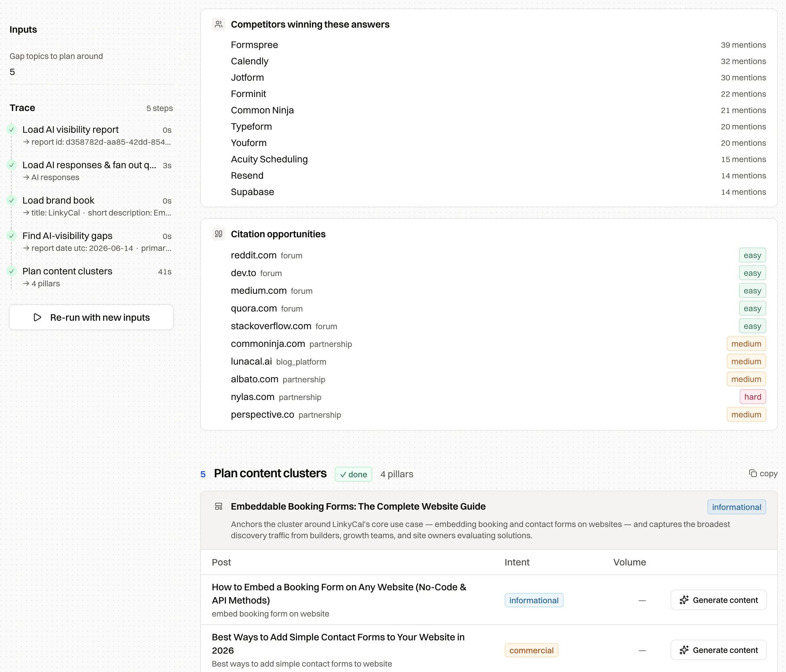Select the Resend competitor row
The height and width of the screenshot is (672, 786).
pyautogui.click(x=498, y=176)
